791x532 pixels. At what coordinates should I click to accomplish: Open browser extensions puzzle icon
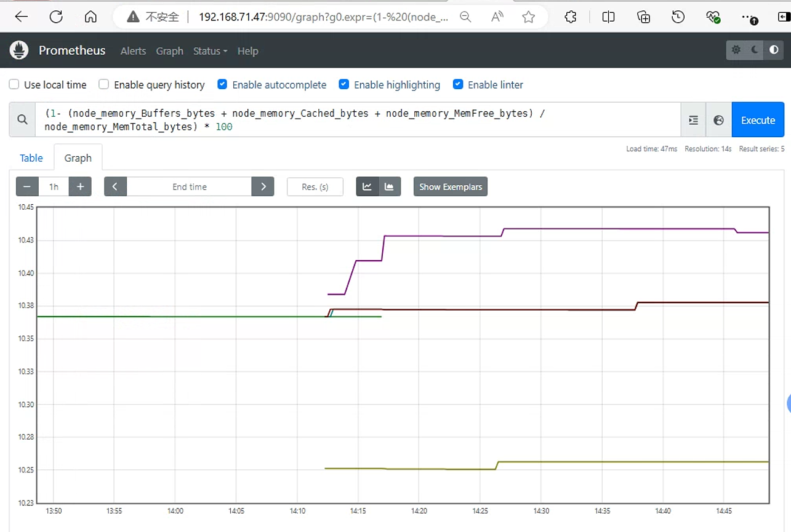click(x=571, y=17)
